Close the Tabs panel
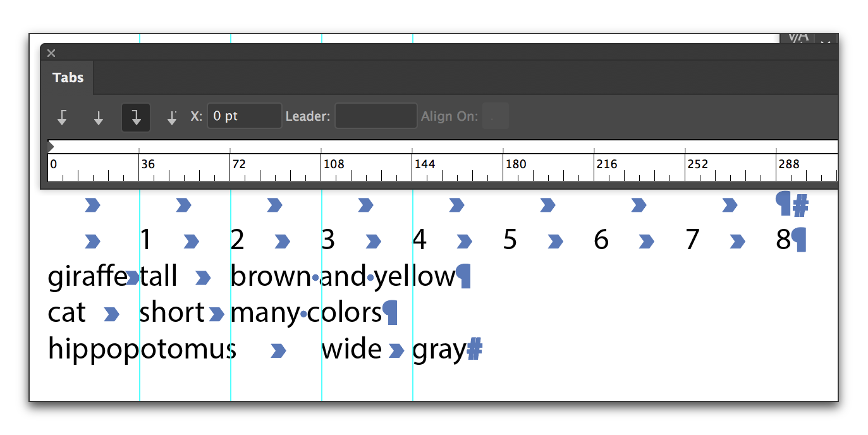 tap(51, 53)
